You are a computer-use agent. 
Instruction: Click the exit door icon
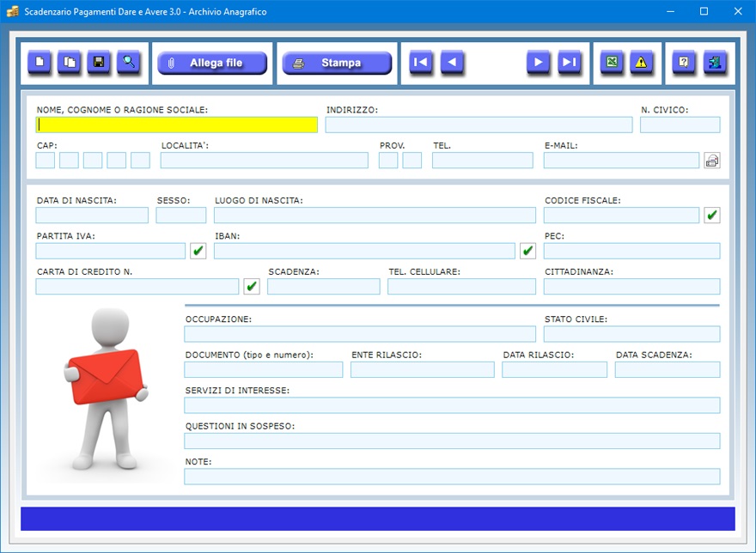715,62
